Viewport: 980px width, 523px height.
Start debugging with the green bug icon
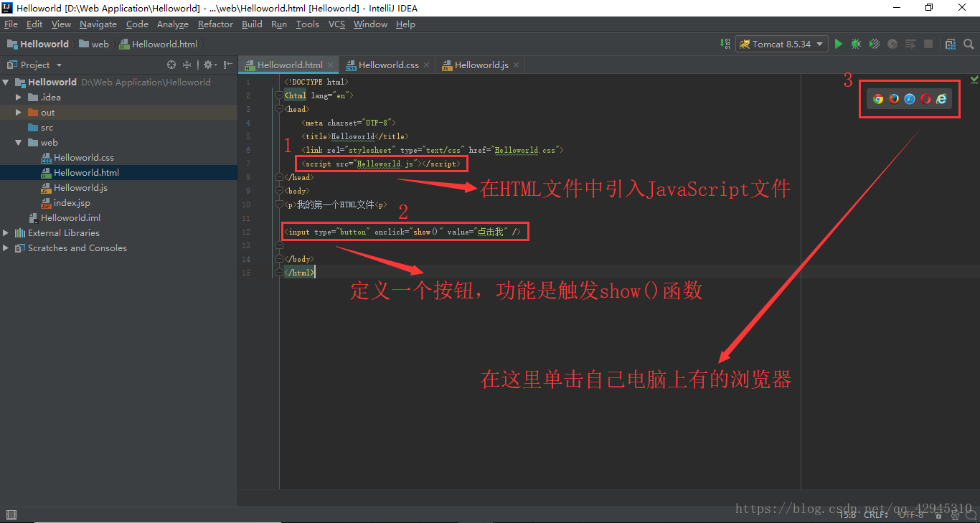pyautogui.click(x=856, y=44)
